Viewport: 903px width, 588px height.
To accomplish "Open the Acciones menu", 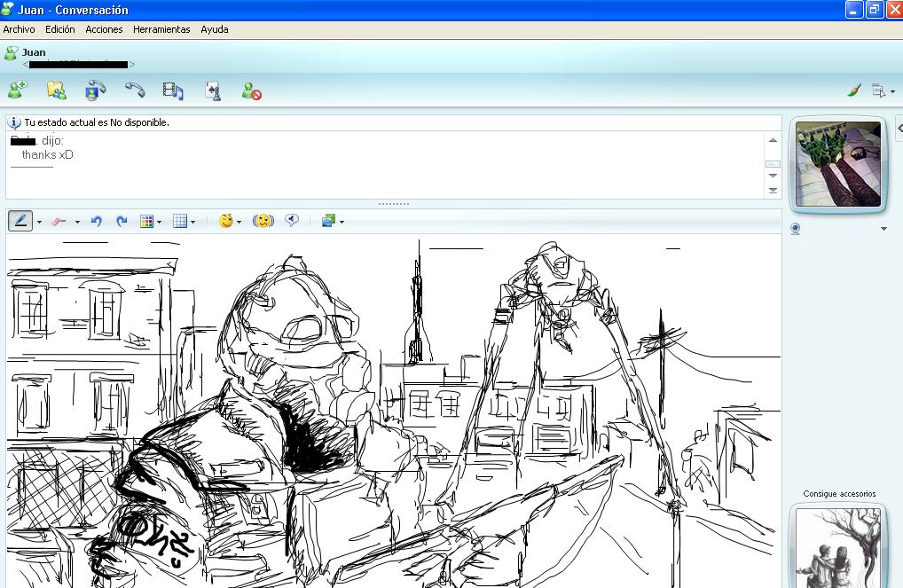I will click(104, 29).
